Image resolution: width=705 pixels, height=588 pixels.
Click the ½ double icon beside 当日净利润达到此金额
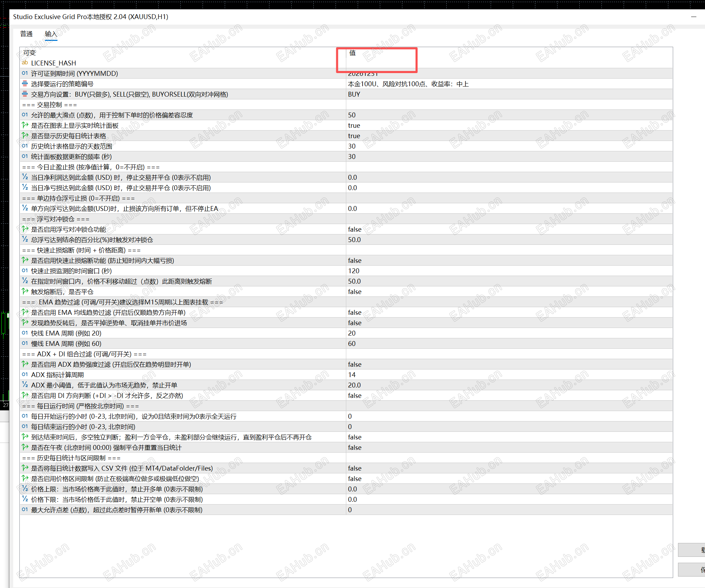[25, 177]
